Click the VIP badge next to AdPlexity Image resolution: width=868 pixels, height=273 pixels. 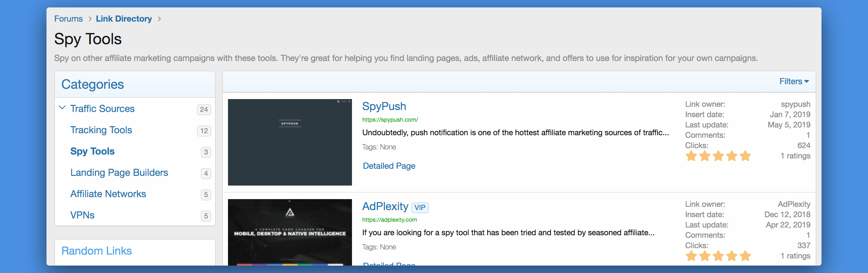(419, 207)
